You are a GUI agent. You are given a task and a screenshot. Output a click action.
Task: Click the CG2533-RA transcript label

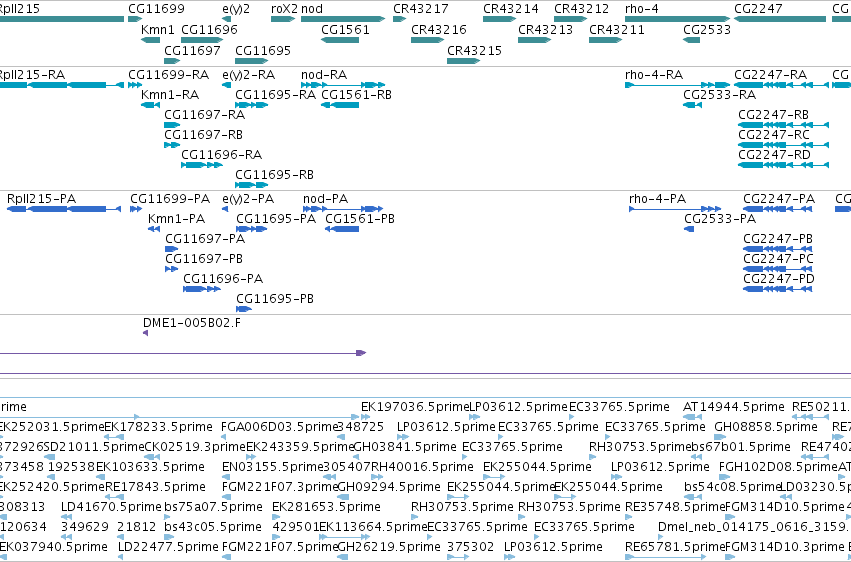tap(720, 95)
